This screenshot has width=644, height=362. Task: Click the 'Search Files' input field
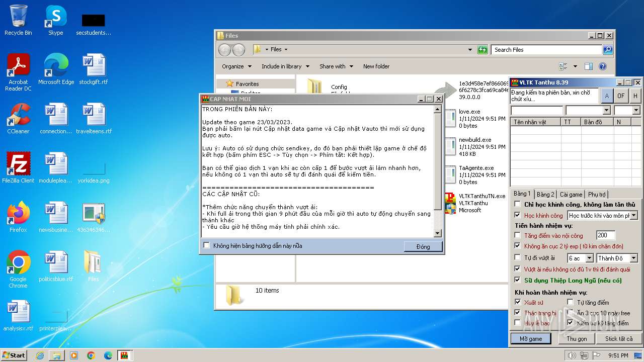pos(546,50)
